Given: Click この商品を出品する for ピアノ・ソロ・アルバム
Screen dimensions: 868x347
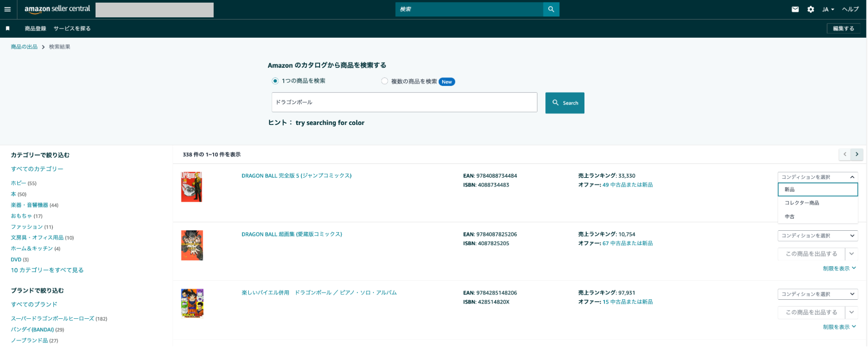Looking at the screenshot, I should pos(811,312).
